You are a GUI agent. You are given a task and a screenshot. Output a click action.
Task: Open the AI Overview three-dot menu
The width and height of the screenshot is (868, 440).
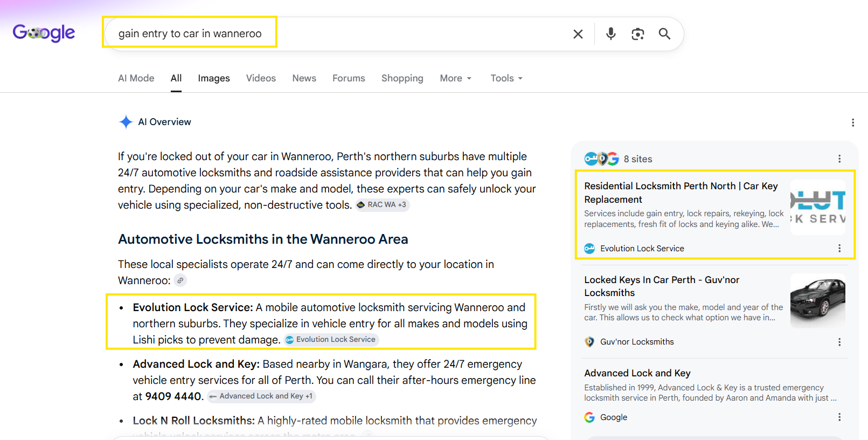click(853, 122)
